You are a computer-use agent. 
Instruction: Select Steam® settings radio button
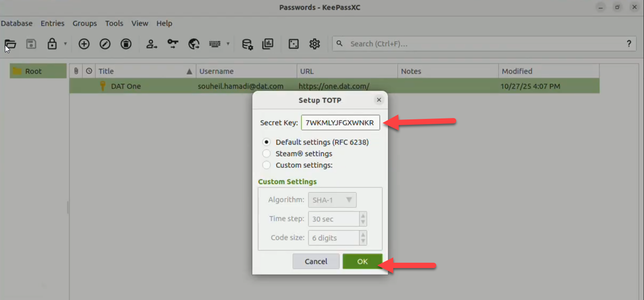point(266,154)
